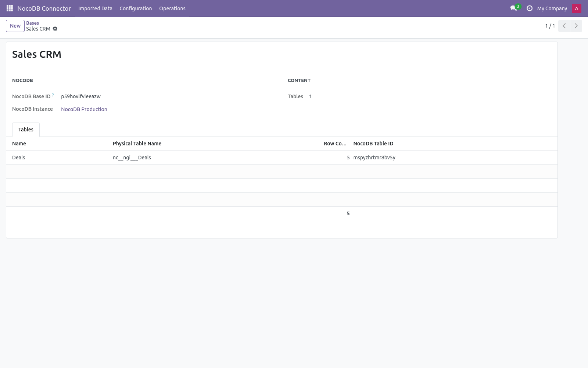Open the conversations messages icon

pyautogui.click(x=513, y=8)
